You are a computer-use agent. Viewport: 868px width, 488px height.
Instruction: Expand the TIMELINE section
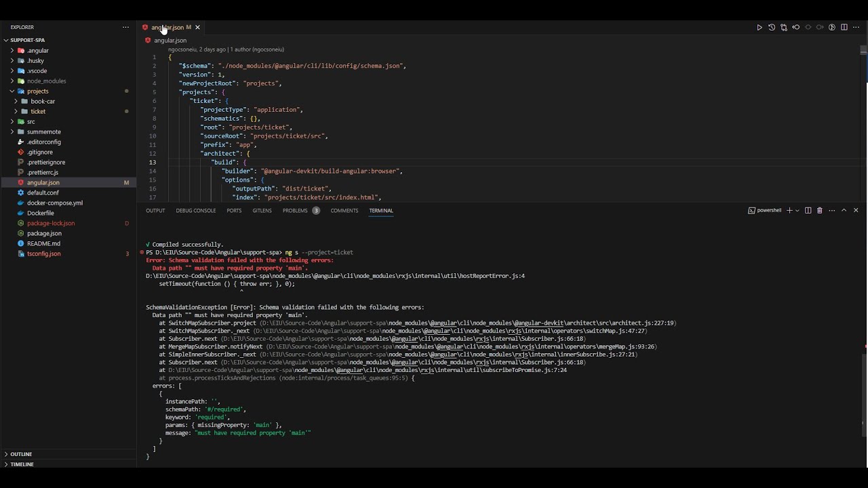click(68, 464)
